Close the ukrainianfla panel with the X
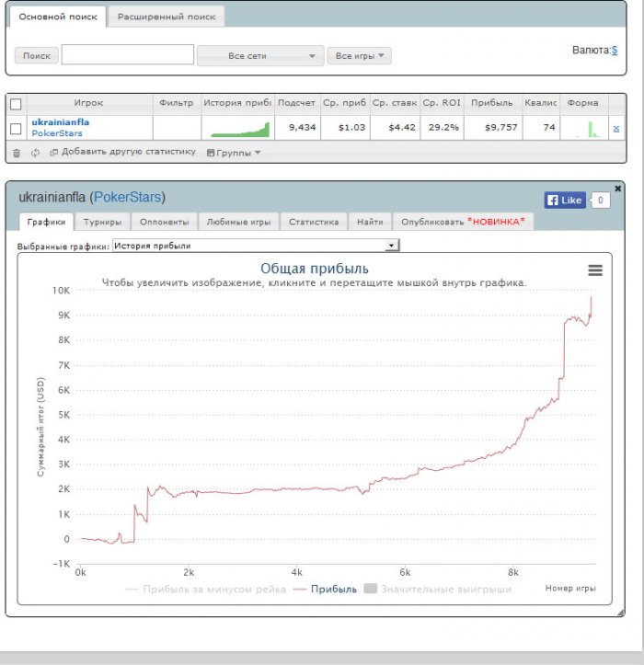This screenshot has height=665, width=644. pos(617,189)
